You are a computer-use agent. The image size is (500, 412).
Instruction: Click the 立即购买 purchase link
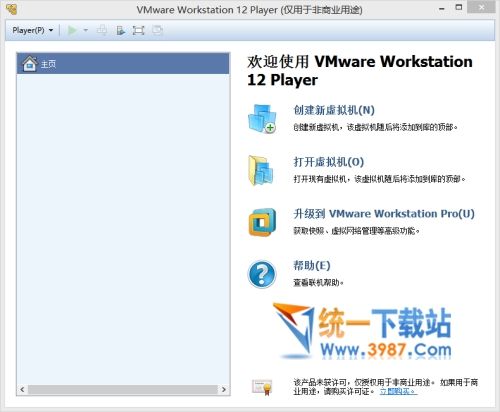(x=398, y=391)
